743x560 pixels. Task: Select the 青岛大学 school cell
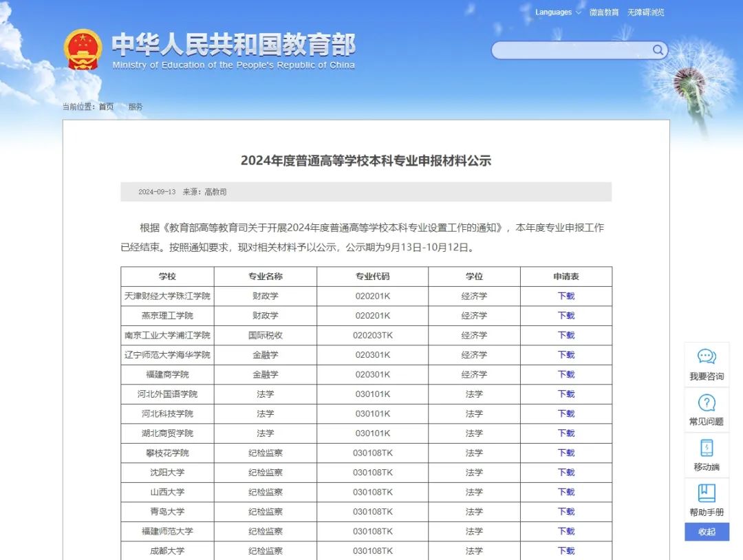pos(167,512)
